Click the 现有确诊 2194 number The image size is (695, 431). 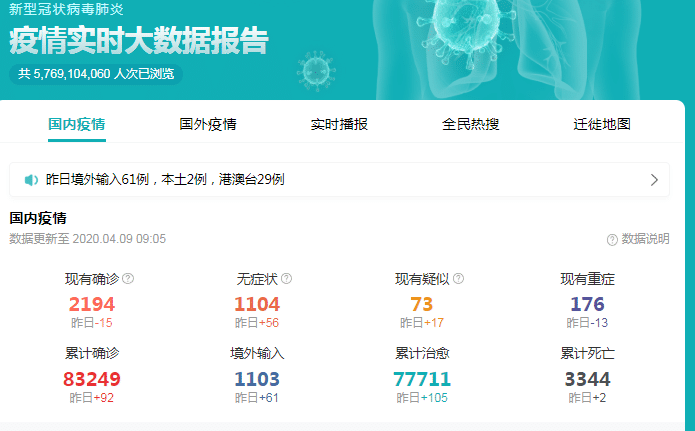tap(91, 304)
